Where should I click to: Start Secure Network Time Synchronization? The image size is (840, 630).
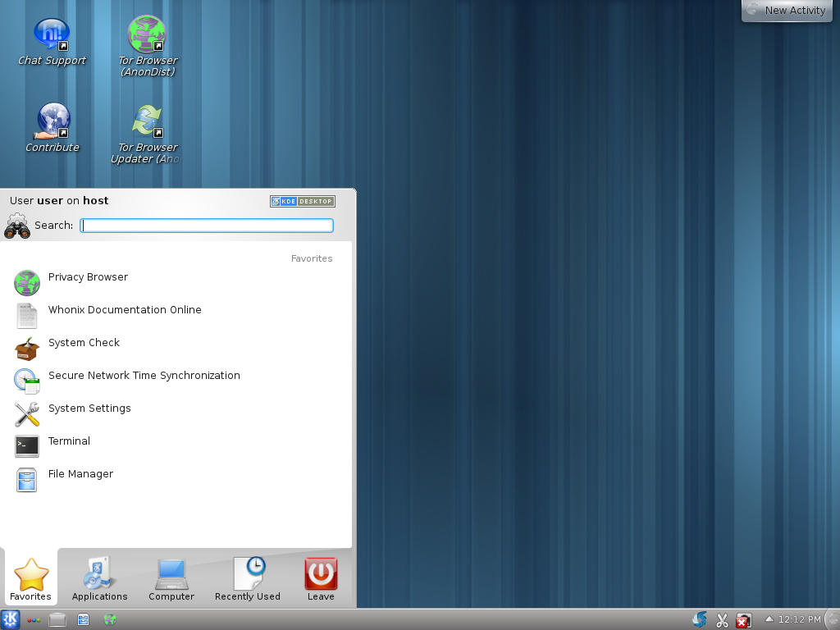click(x=144, y=377)
